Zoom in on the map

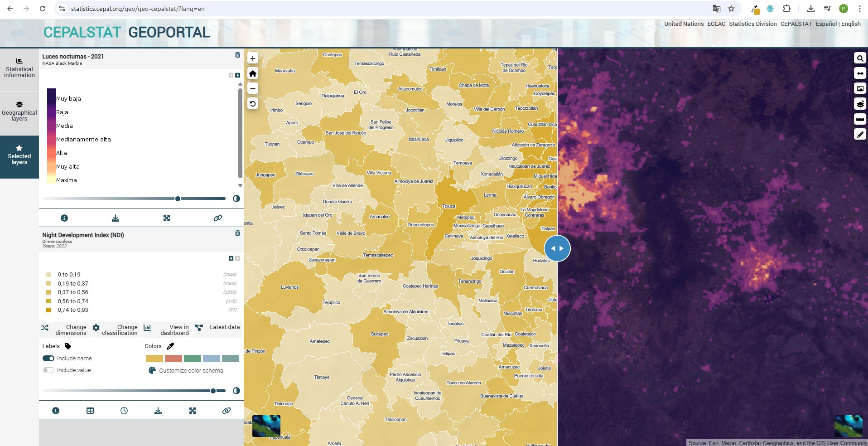[x=253, y=58]
